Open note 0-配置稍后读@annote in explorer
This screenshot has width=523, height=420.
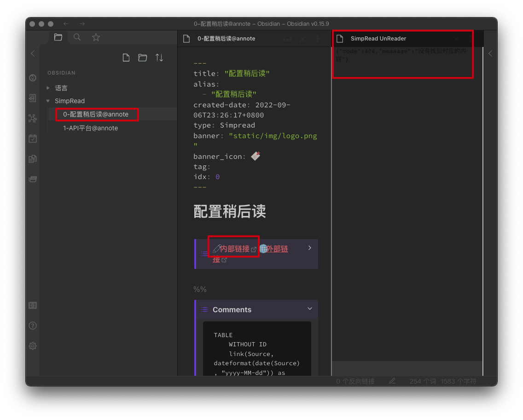(x=96, y=114)
